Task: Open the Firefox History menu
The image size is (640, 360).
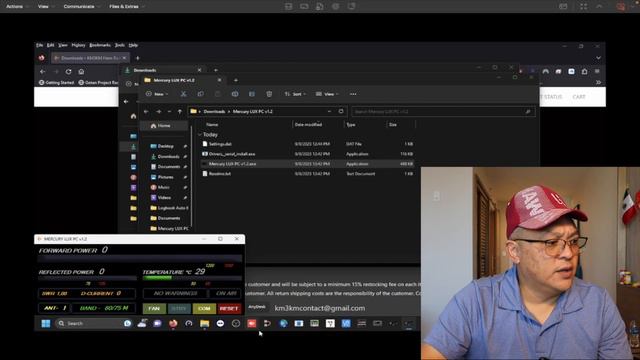Action: (x=78, y=45)
